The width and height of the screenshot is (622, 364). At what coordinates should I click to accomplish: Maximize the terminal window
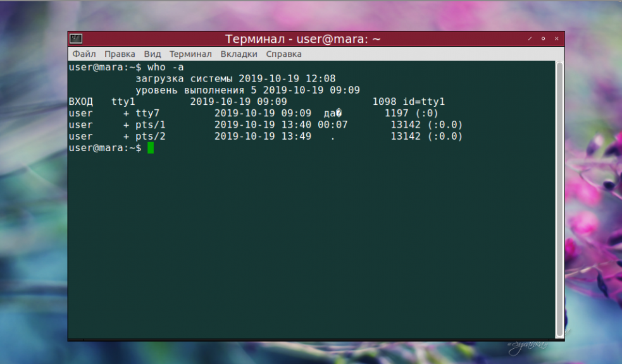pos(543,39)
